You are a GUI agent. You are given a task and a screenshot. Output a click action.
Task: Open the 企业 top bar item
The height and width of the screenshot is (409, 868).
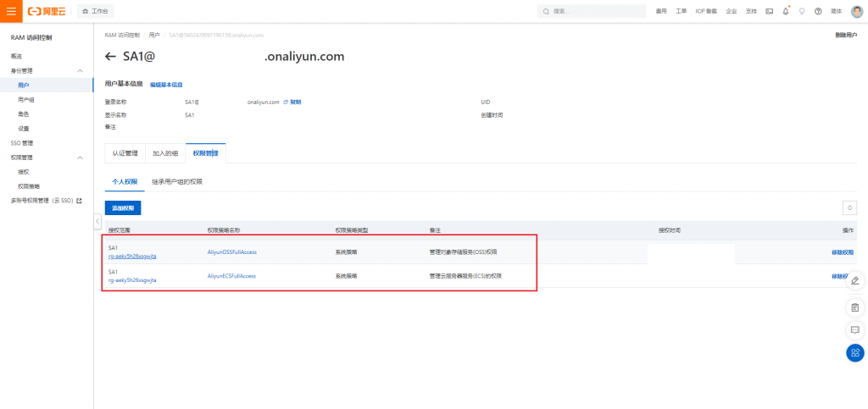click(732, 11)
